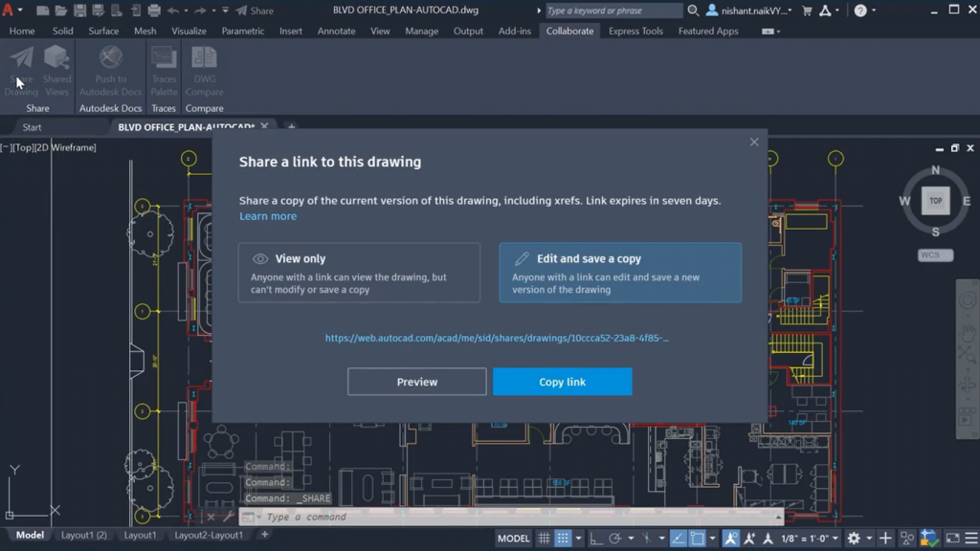The width and height of the screenshot is (980, 551).
Task: Open the application menu arrow beside A logo
Action: [x=21, y=11]
